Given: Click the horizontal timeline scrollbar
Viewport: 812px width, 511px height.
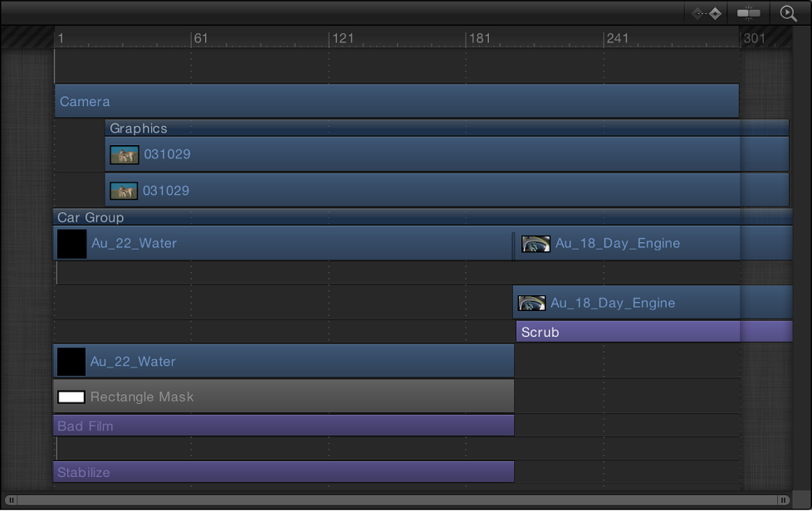Looking at the screenshot, I should click(x=397, y=500).
